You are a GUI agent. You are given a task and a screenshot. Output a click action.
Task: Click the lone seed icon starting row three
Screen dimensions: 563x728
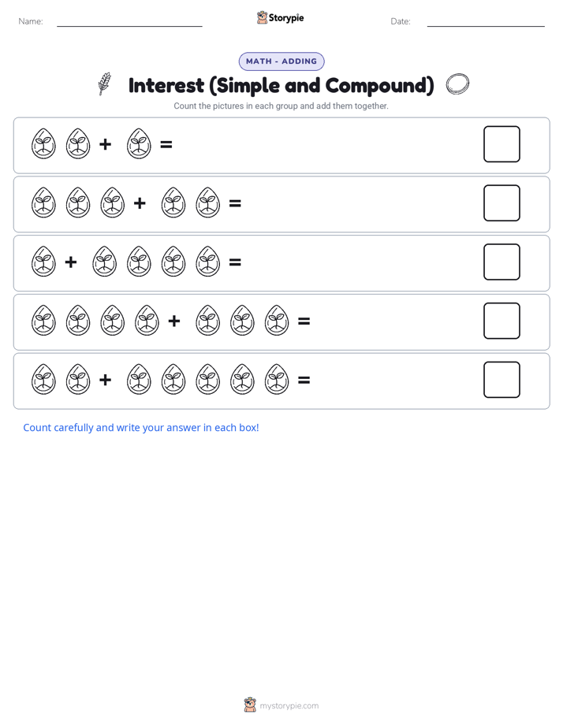point(43,262)
